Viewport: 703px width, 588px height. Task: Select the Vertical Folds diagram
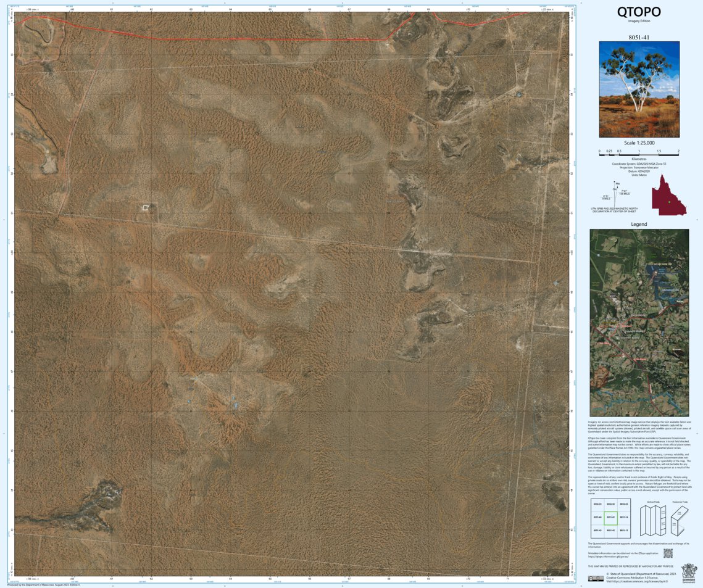653,521
